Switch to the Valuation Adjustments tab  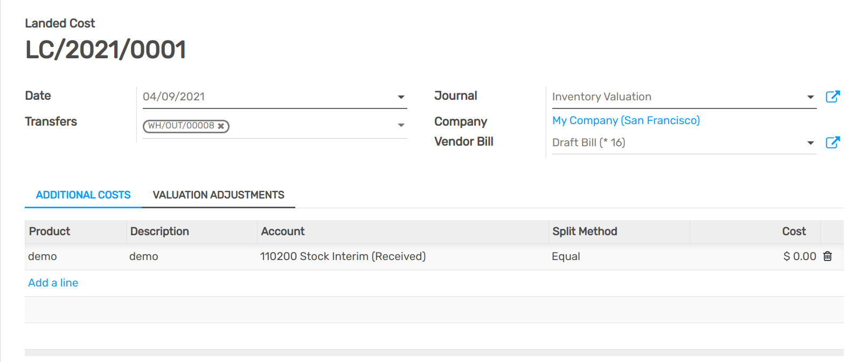(x=218, y=195)
